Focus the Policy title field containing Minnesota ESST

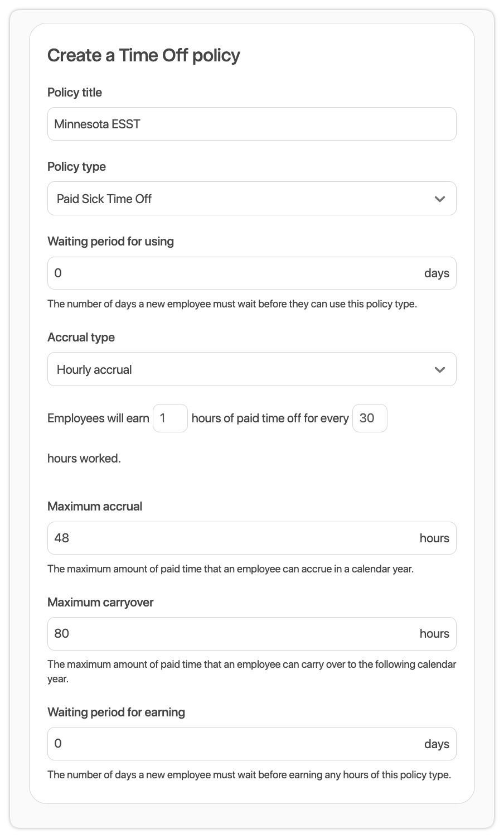[x=251, y=124]
